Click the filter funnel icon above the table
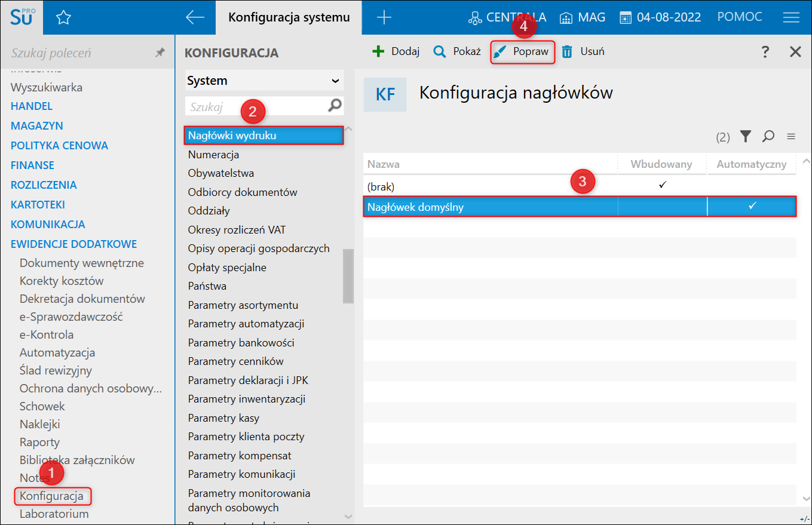The height and width of the screenshot is (525, 812). [x=745, y=136]
